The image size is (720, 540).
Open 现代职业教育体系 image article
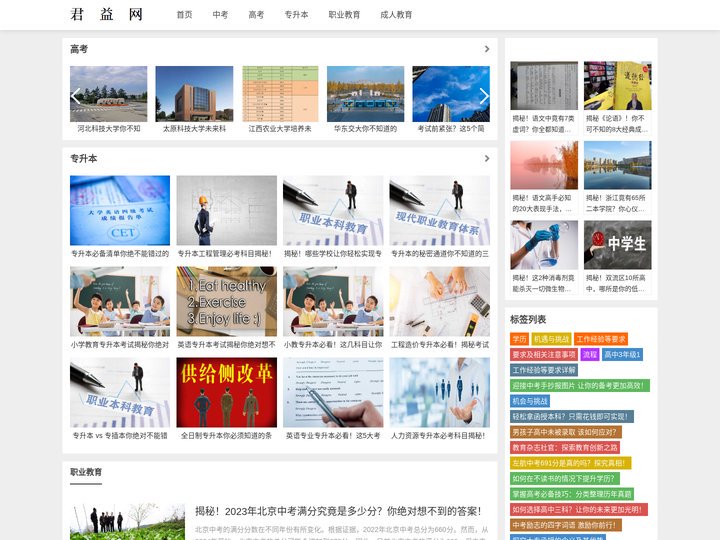point(439,210)
